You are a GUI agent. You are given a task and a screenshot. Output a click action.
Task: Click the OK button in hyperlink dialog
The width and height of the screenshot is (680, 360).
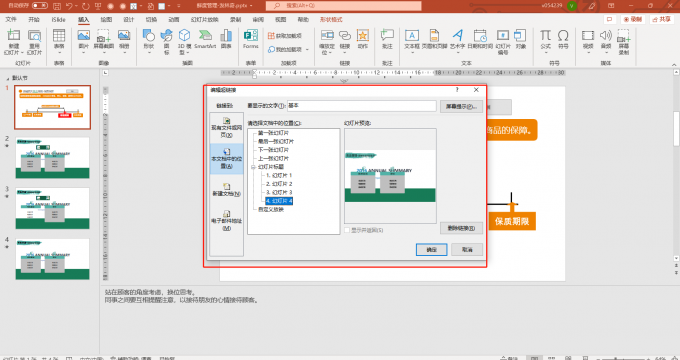tap(431, 249)
